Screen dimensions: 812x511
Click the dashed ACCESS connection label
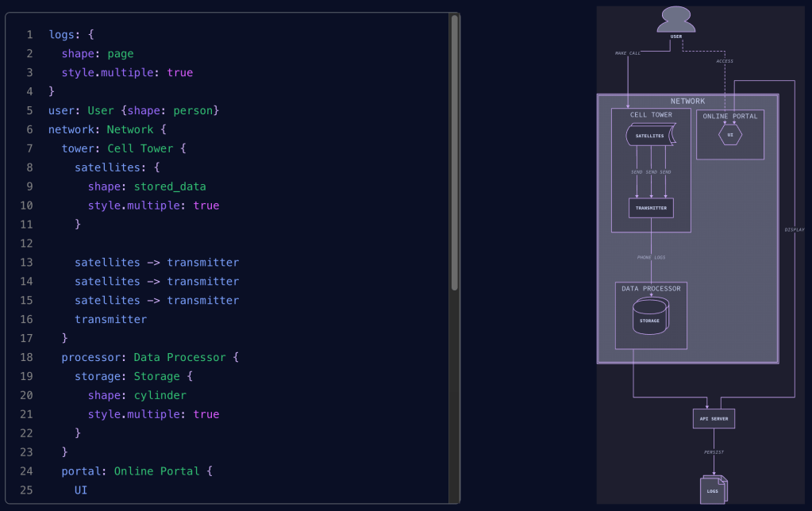click(x=724, y=61)
